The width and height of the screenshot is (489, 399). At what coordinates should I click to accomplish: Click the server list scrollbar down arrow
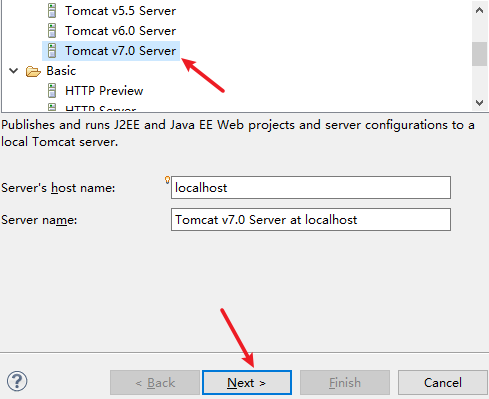click(x=479, y=103)
